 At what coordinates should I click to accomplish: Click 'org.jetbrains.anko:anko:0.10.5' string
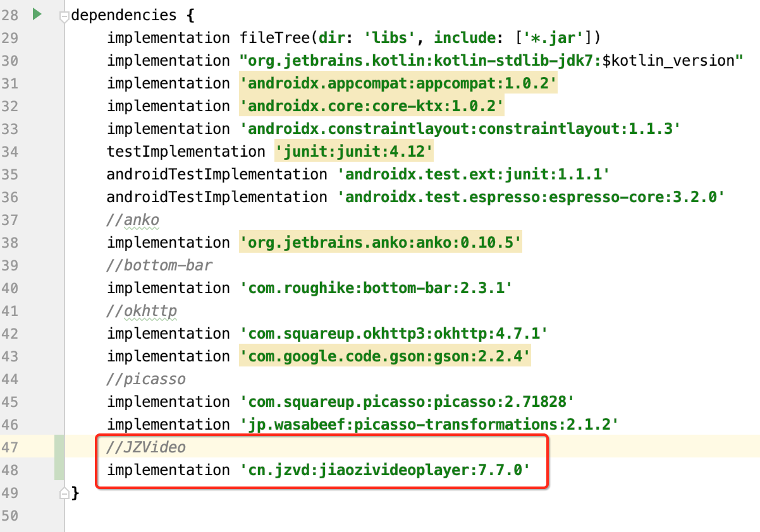(x=381, y=243)
